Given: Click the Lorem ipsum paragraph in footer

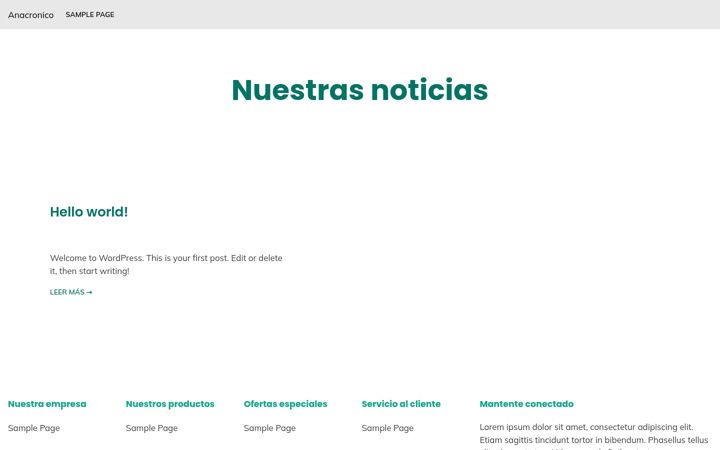Looking at the screenshot, I should 594,436.
